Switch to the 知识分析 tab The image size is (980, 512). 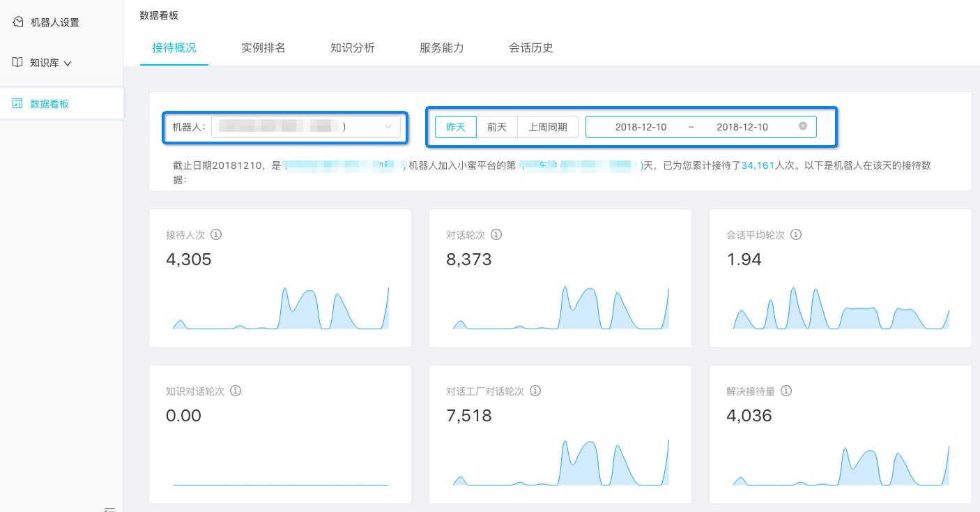click(353, 48)
